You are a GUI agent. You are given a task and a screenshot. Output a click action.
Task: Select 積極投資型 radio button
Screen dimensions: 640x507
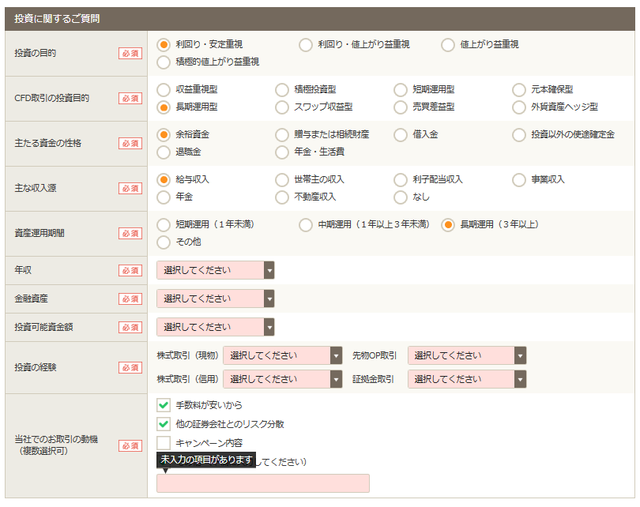pyautogui.click(x=282, y=89)
